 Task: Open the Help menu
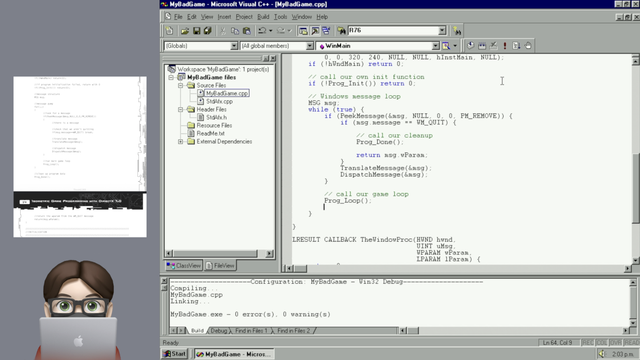322,17
